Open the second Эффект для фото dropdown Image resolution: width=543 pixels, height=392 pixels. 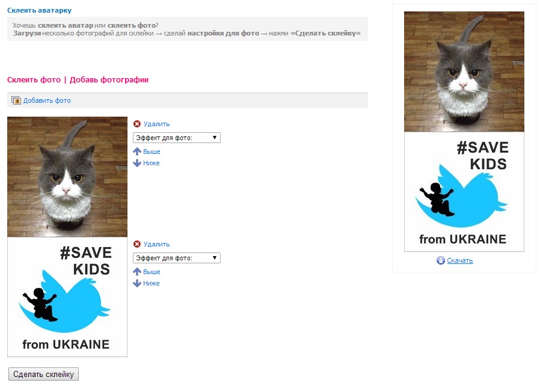coord(177,258)
